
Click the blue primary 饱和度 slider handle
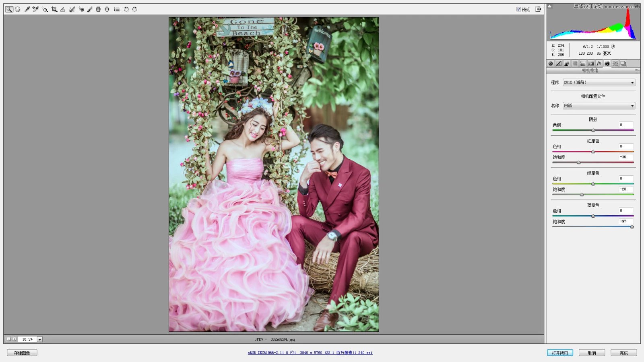click(x=632, y=227)
